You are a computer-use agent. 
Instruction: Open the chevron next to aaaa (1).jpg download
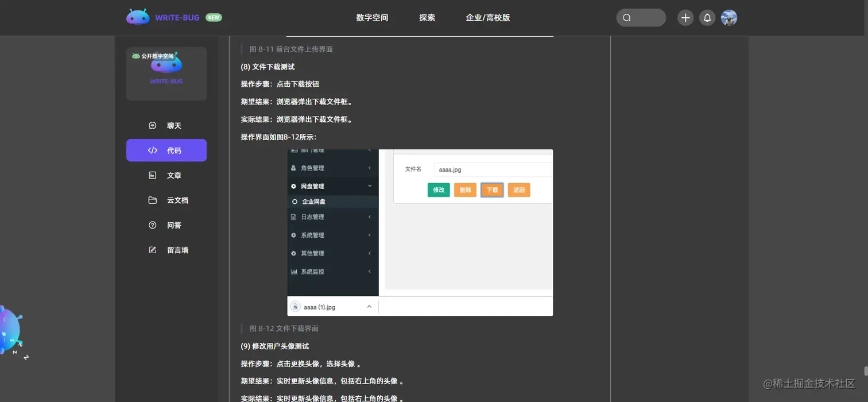pos(369,306)
